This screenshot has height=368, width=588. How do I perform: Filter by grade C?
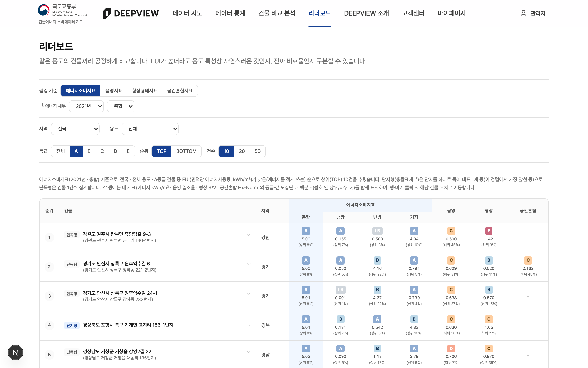point(102,151)
